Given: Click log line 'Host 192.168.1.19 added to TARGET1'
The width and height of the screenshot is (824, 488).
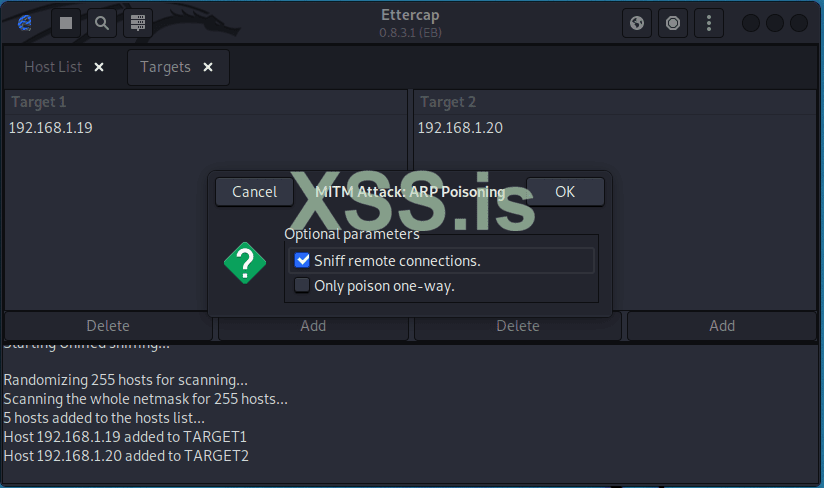Looking at the screenshot, I should 125,437.
